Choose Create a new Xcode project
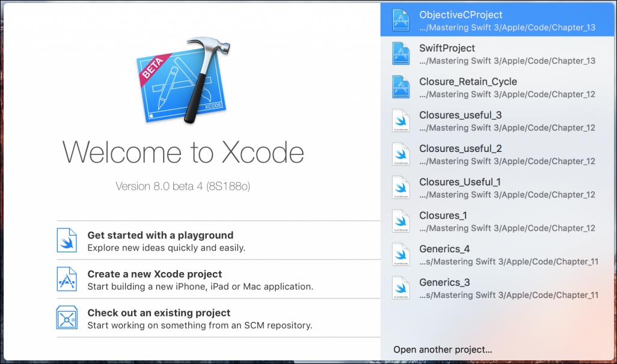617x364 pixels. point(218,279)
